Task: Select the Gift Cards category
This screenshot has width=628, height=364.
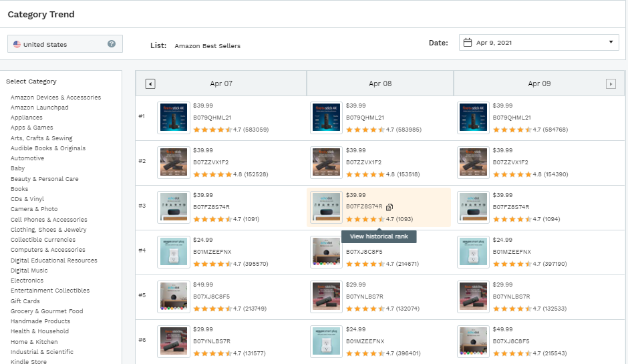Action: (x=25, y=301)
